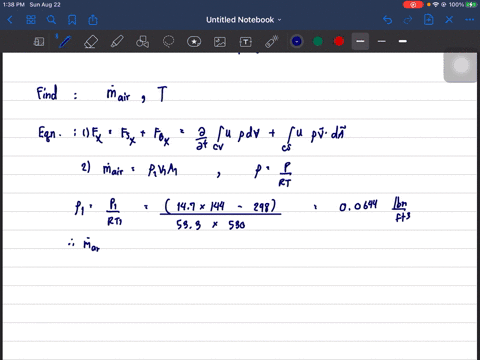Image resolution: width=480 pixels, height=360 pixels.
Task: Tap the 1:38 PM clock in status bar
Action: [13, 5]
